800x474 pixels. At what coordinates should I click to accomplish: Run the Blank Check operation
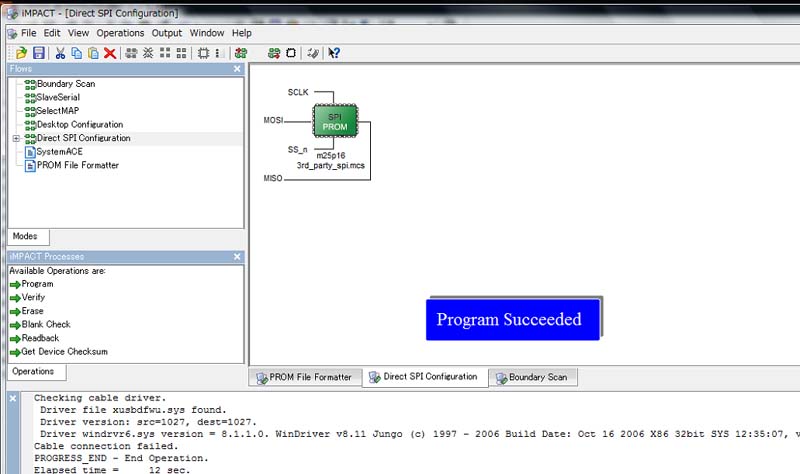point(46,325)
